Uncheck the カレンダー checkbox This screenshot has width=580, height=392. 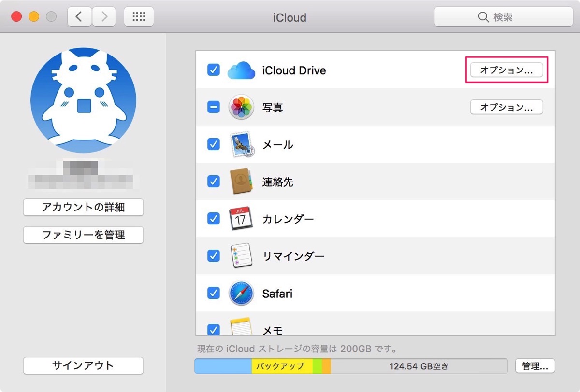click(214, 219)
